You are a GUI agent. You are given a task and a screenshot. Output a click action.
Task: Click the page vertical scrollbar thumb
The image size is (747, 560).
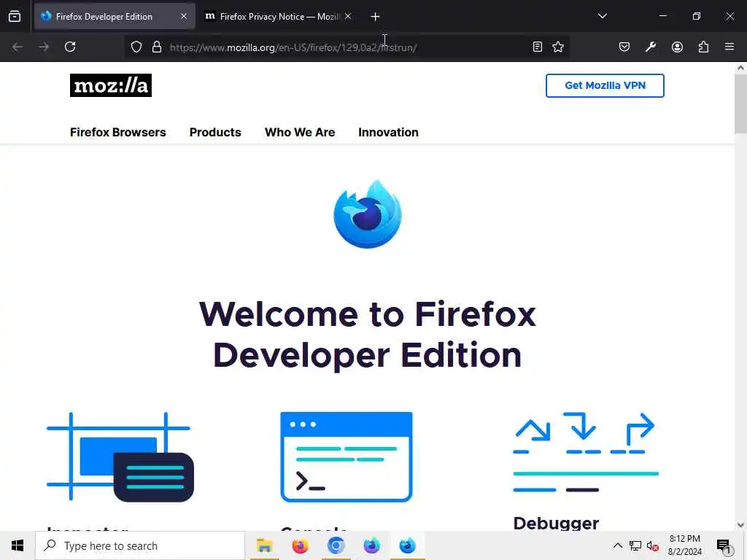[x=740, y=104]
